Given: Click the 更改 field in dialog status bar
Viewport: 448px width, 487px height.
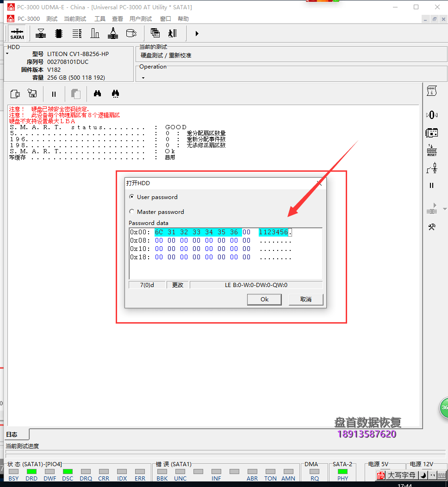Looking at the screenshot, I should 178,285.
